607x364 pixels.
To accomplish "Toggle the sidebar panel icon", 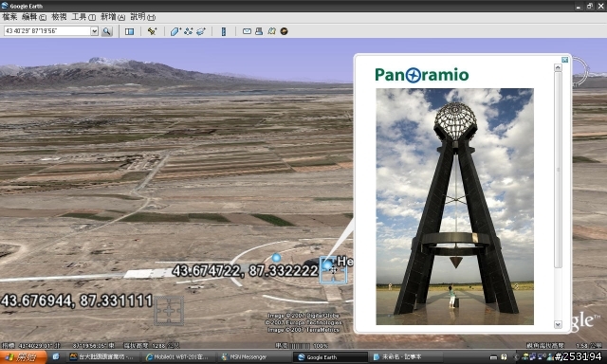I will [129, 31].
